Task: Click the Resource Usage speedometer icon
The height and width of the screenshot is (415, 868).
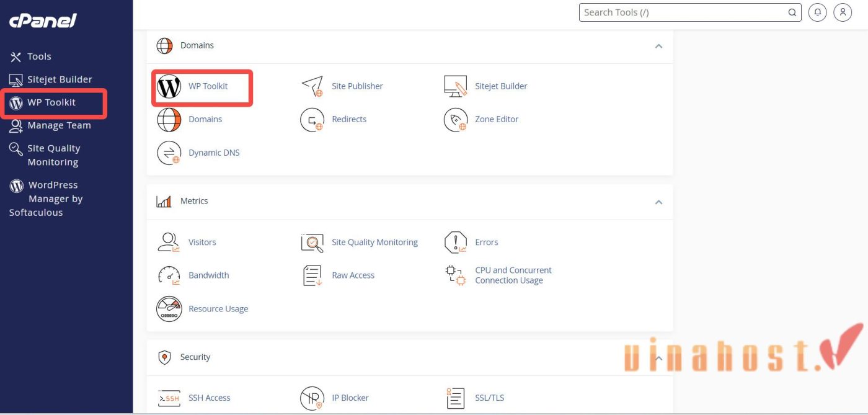Action: 169,309
